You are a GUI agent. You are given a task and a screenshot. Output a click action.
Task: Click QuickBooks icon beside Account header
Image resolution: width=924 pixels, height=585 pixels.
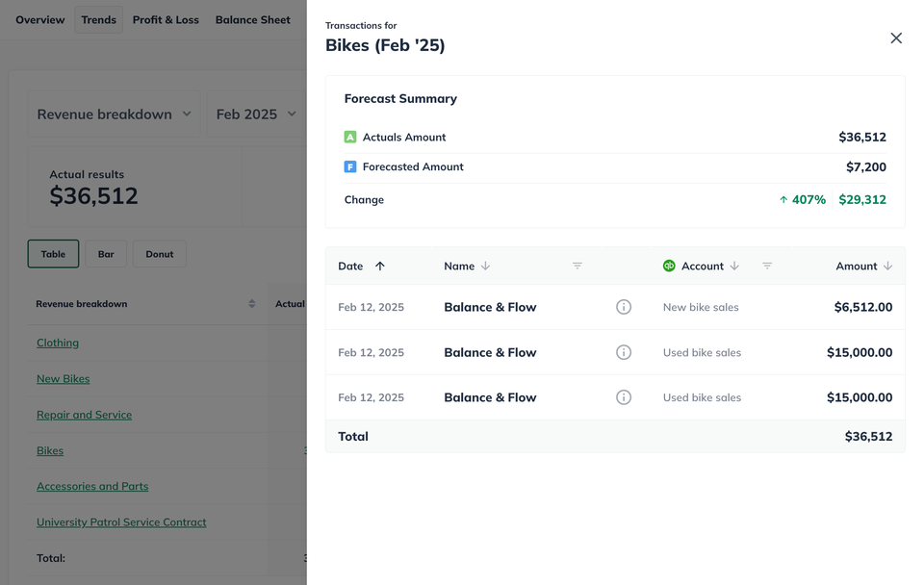(669, 266)
